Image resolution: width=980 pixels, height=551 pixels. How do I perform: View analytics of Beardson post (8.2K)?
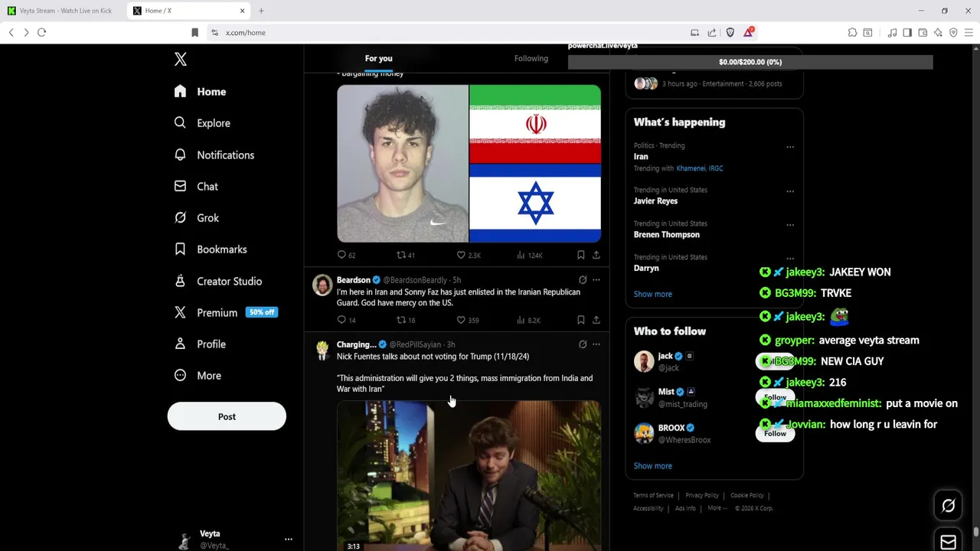528,320
